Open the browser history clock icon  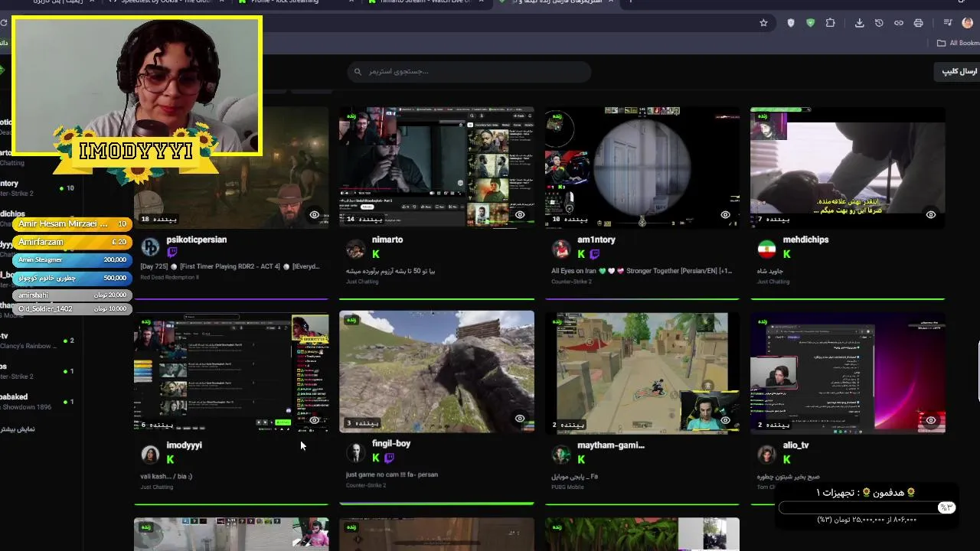pyautogui.click(x=879, y=23)
